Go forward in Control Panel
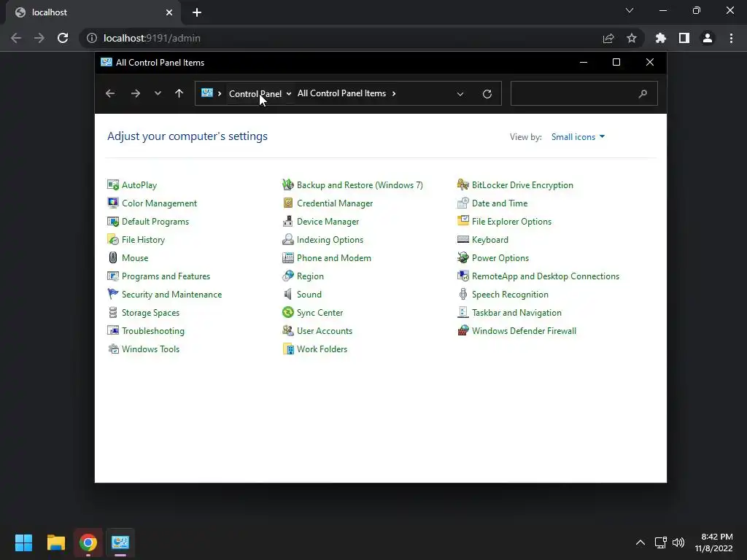 pyautogui.click(x=135, y=93)
